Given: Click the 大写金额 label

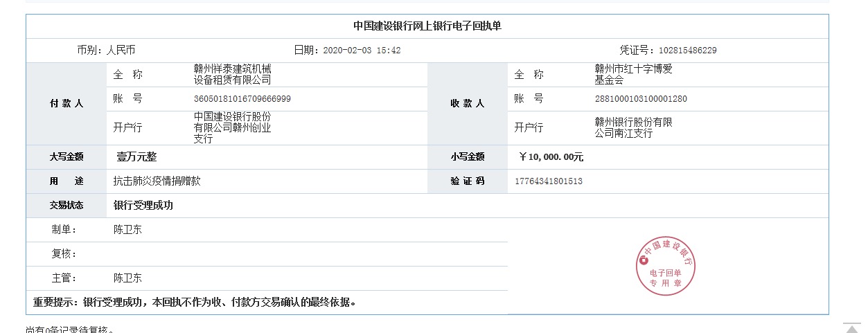Looking at the screenshot, I should tap(67, 157).
